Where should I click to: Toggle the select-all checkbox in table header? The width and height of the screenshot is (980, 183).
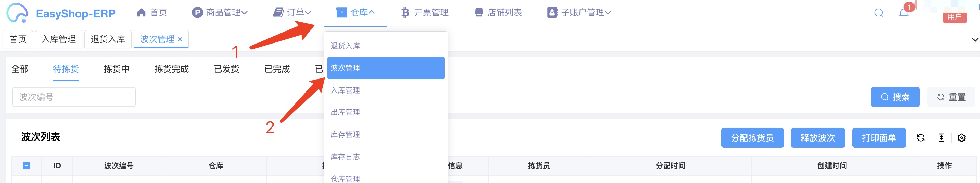coord(26,166)
